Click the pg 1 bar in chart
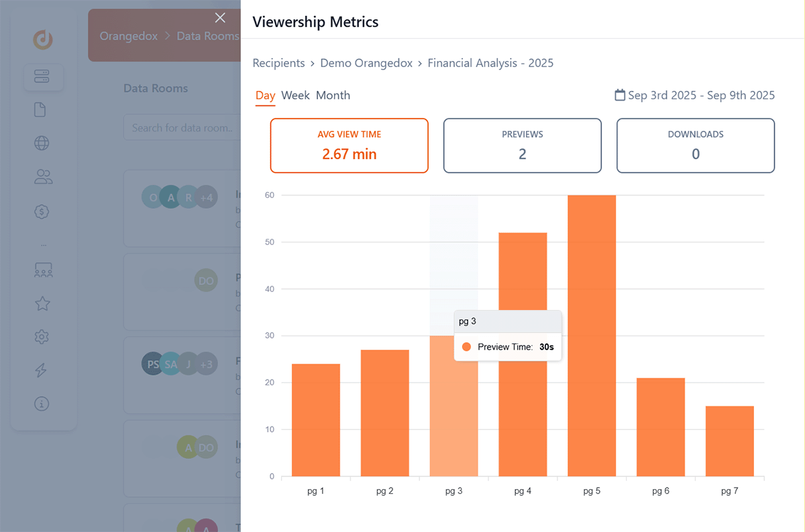 coord(316,420)
